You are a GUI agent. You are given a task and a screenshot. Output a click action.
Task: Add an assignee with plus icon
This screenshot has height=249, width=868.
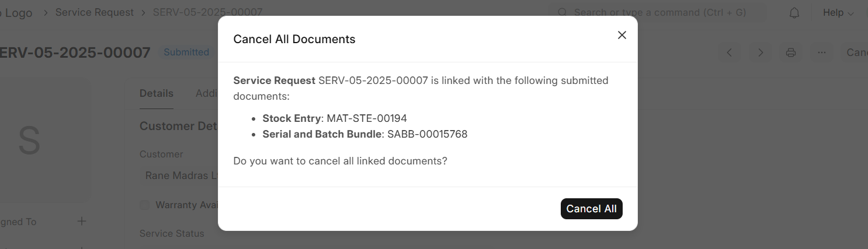(82, 222)
